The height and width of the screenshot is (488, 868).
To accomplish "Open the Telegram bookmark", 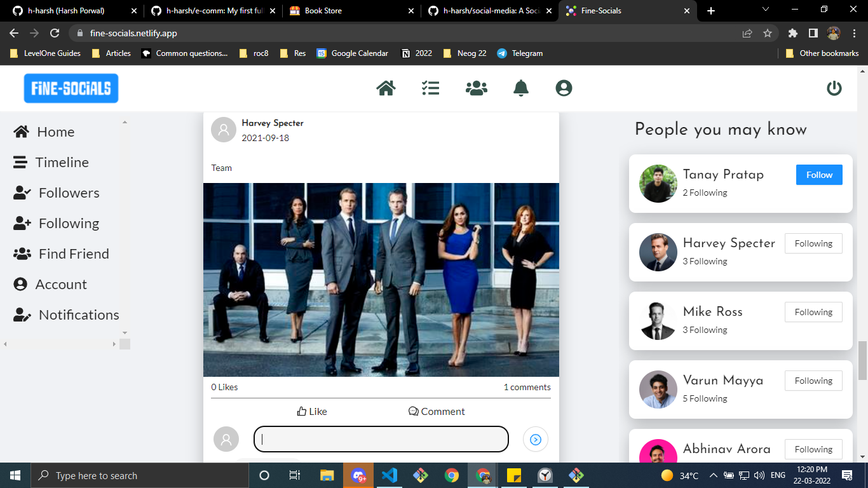I will (x=520, y=53).
